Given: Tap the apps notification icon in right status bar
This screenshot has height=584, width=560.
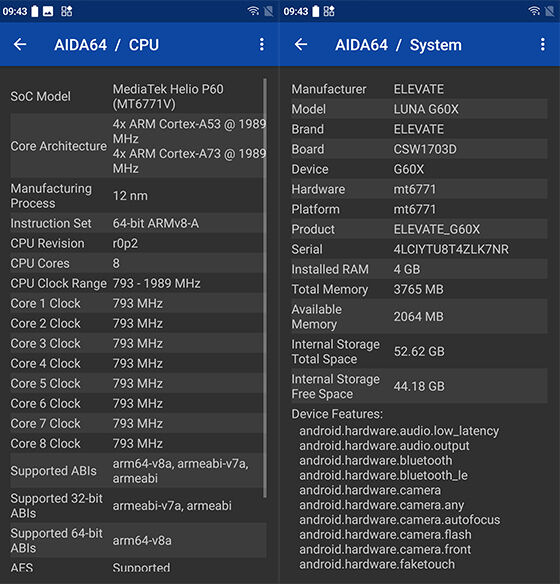Looking at the screenshot, I should [x=329, y=11].
